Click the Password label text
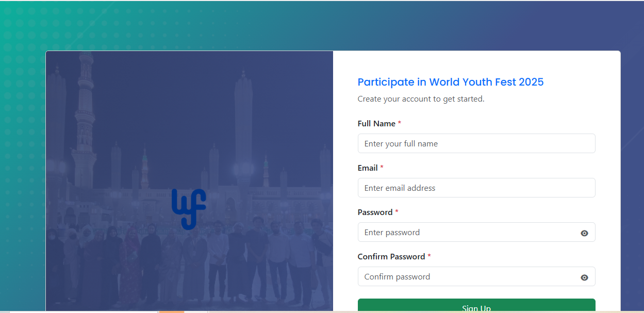This screenshot has width=644, height=313. tap(375, 212)
